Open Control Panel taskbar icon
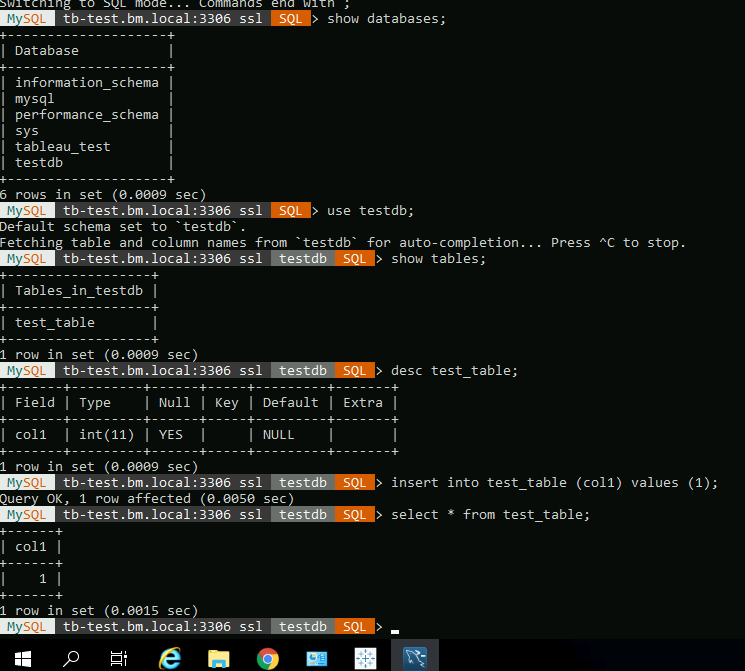 [x=316, y=659]
